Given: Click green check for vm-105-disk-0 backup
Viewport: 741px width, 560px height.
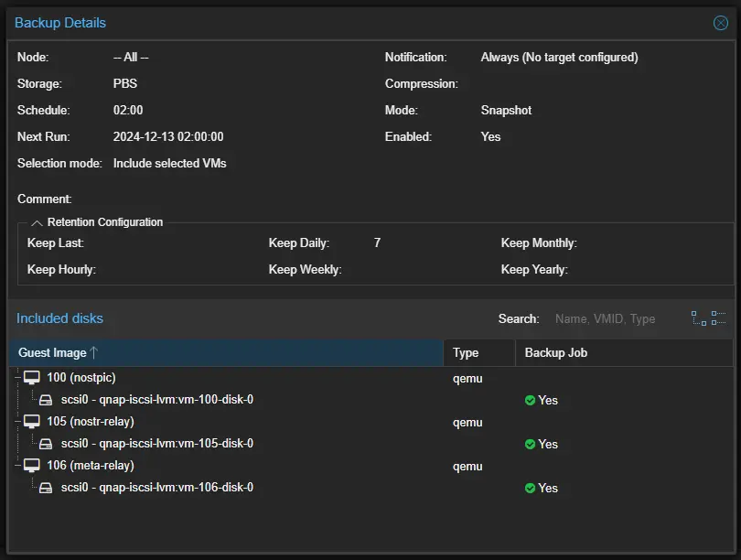Looking at the screenshot, I should (x=530, y=445).
